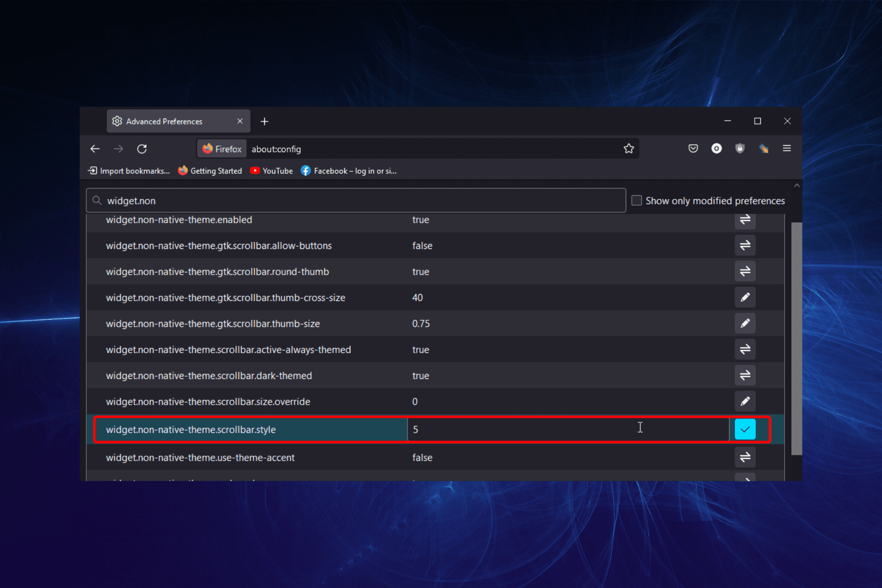The height and width of the screenshot is (588, 882).
Task: Click the circular extension icon in toolbar
Action: pyautogui.click(x=717, y=148)
